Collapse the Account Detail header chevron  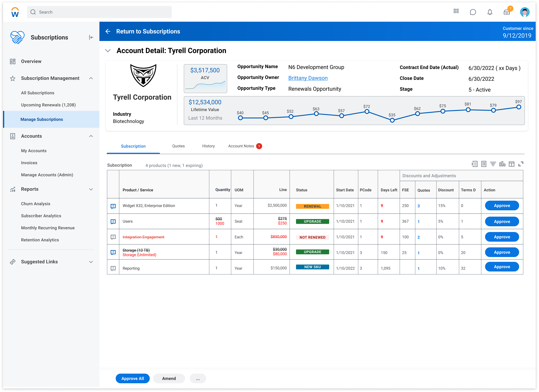coord(108,51)
